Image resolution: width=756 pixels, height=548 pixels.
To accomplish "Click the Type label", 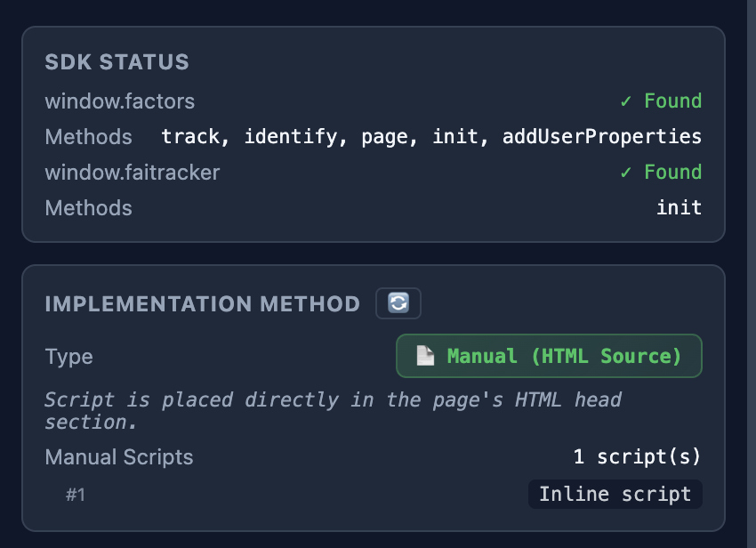I will [68, 357].
